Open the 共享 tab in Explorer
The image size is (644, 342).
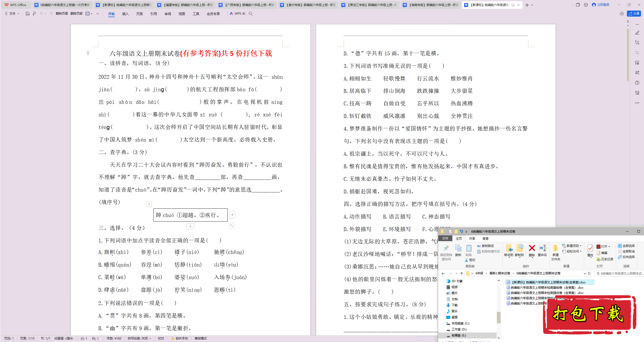click(x=472, y=238)
